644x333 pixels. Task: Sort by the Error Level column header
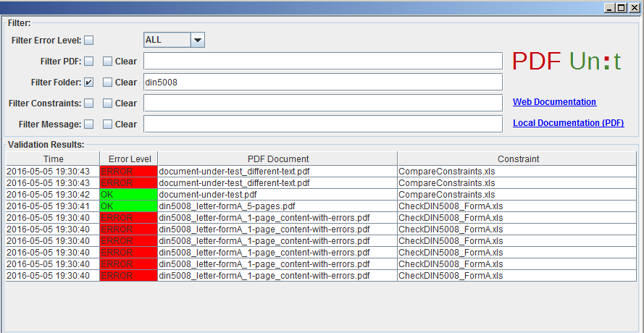[129, 159]
